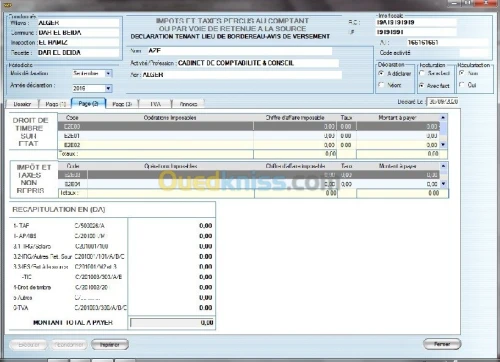This screenshot has height=362, width=500.
Task: Choose the 'Avec fact' facturation option
Action: (x=422, y=85)
